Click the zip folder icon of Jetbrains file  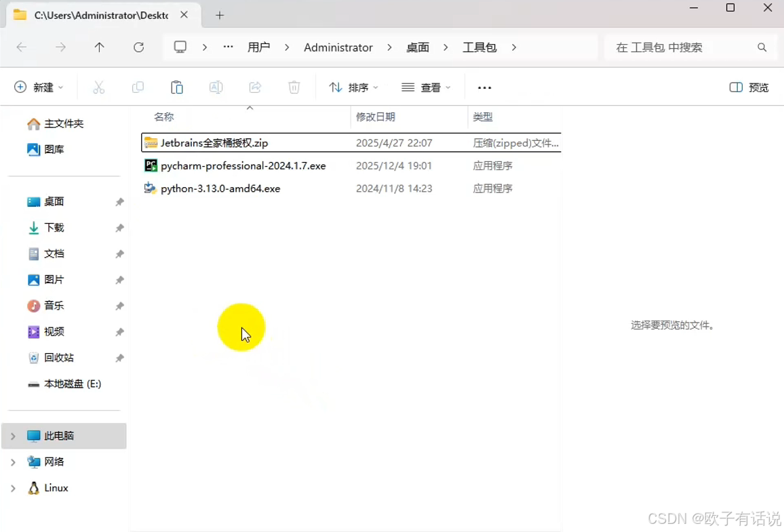point(151,143)
